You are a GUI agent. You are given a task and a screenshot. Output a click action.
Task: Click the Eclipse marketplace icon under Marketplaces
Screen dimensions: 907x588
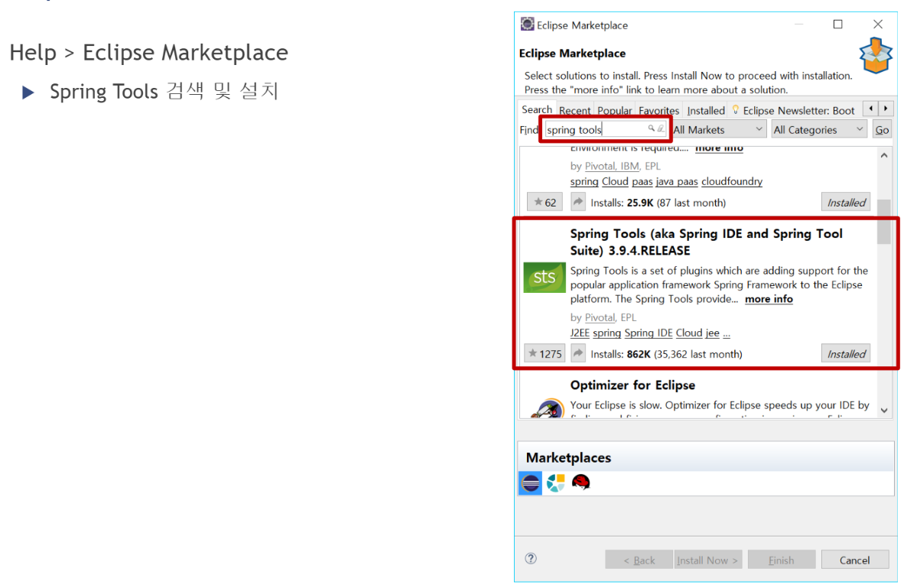(531, 482)
